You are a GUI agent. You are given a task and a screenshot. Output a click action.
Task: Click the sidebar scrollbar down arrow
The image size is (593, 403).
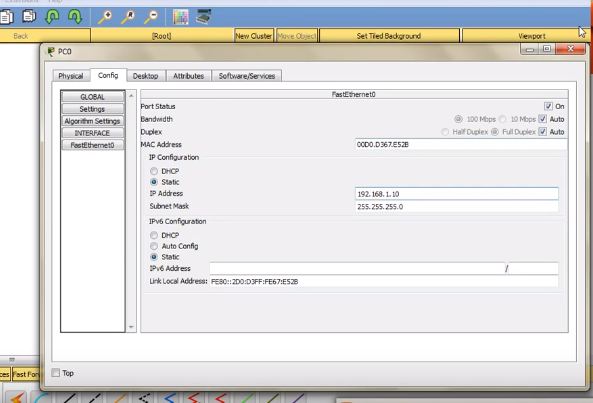(131, 327)
